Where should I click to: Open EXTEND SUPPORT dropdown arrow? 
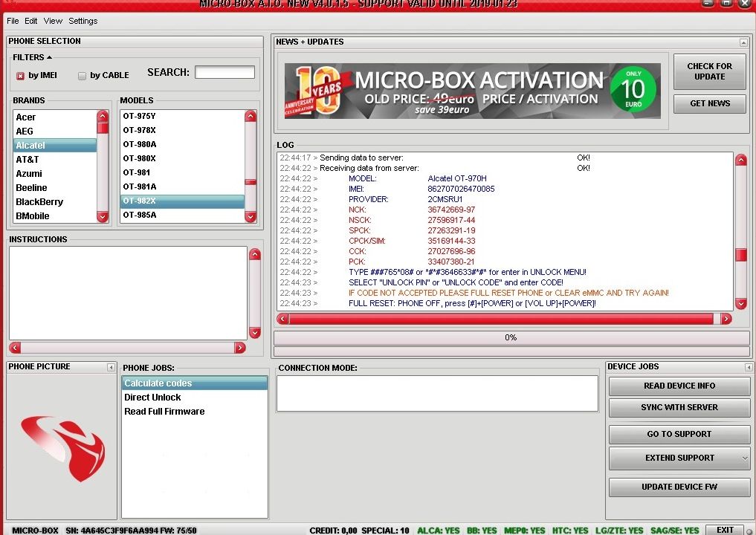[x=745, y=458]
